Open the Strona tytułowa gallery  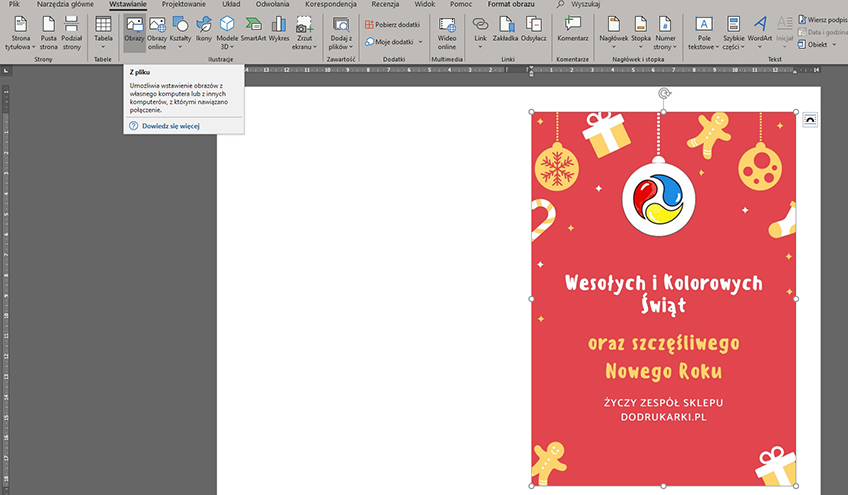click(21, 33)
